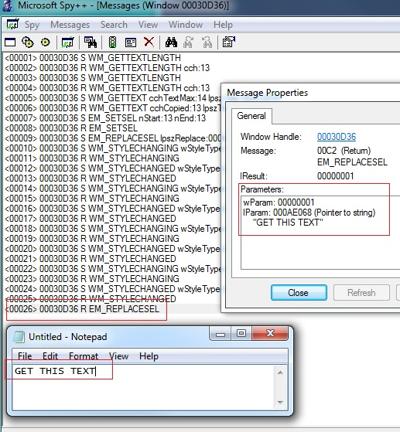The width and height of the screenshot is (400, 432).
Task: Select log row <00005> WM_GETTEXT cchTextMax:14
Action: click(113, 98)
